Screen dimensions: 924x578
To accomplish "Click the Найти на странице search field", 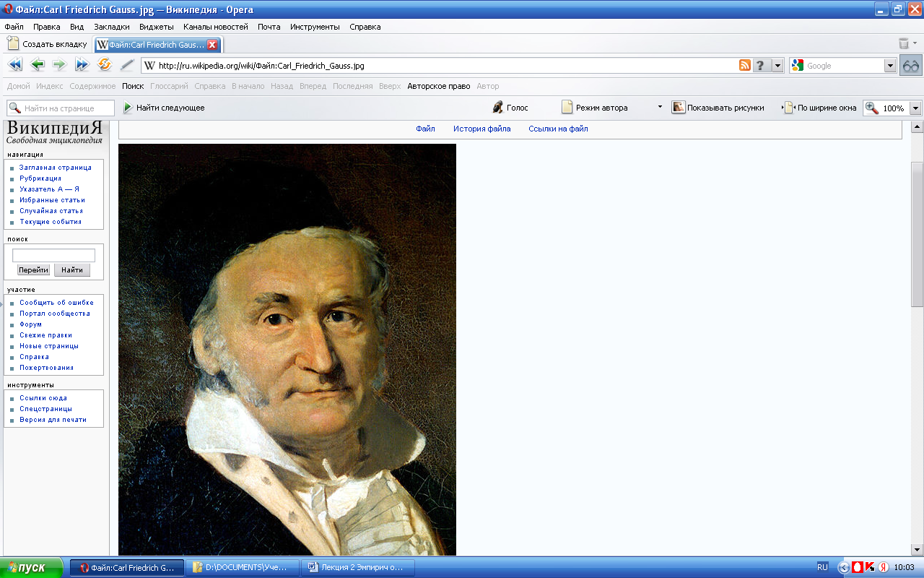I will click(x=61, y=108).
